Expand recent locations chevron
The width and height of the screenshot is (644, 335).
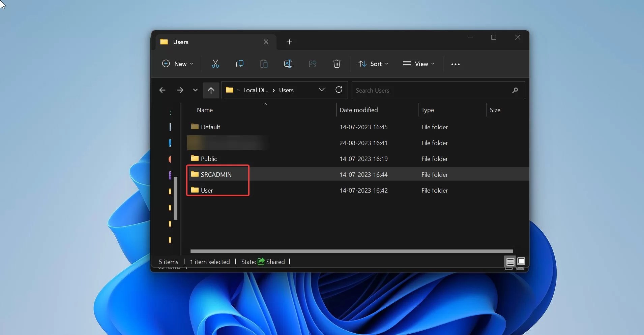click(195, 90)
